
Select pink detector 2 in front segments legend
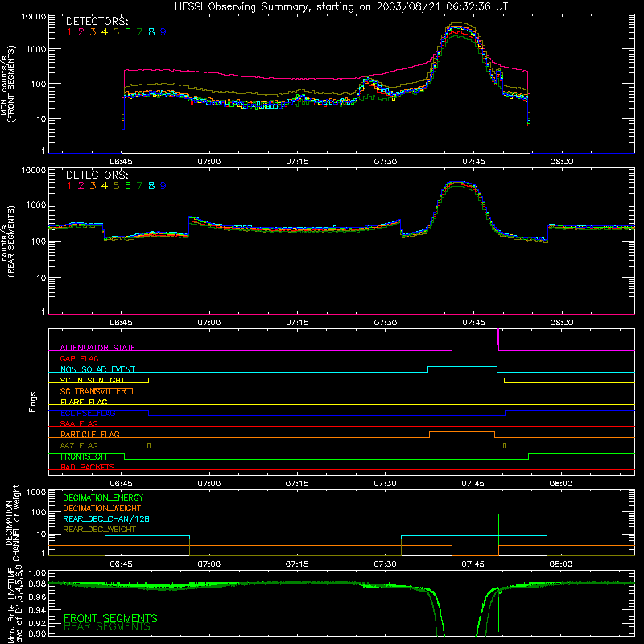click(81, 31)
